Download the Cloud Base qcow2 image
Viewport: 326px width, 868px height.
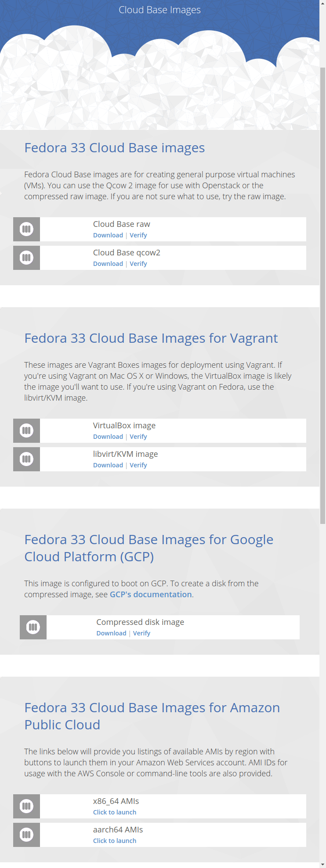point(108,264)
